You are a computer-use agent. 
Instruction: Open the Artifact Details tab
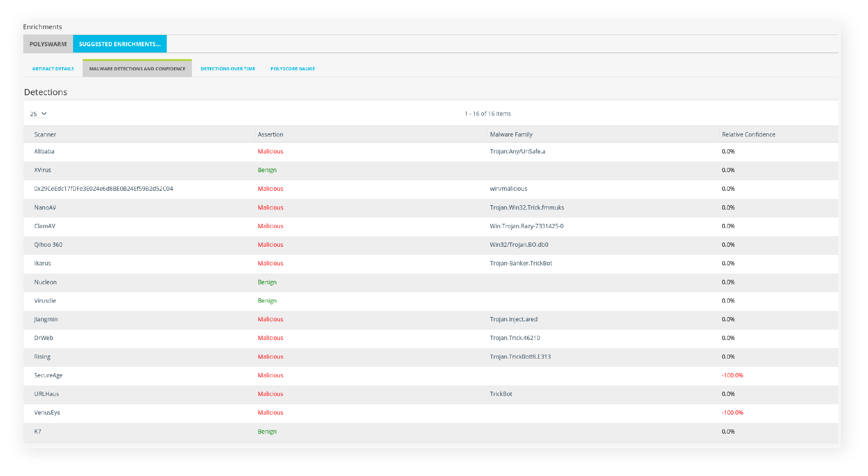tap(53, 69)
